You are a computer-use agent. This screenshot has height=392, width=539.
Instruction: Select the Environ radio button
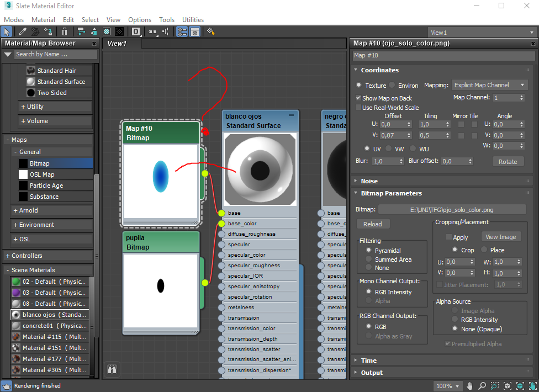(x=392, y=85)
